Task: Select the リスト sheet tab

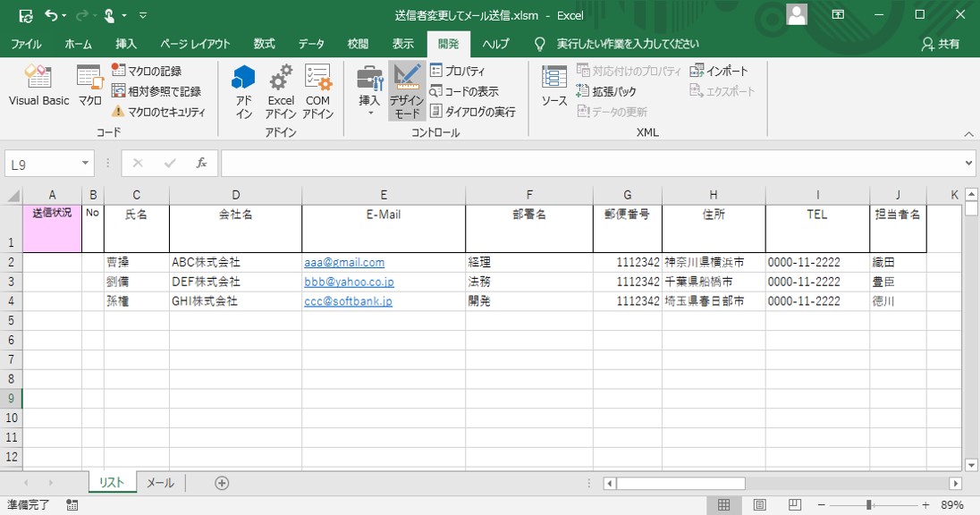Action: click(112, 483)
